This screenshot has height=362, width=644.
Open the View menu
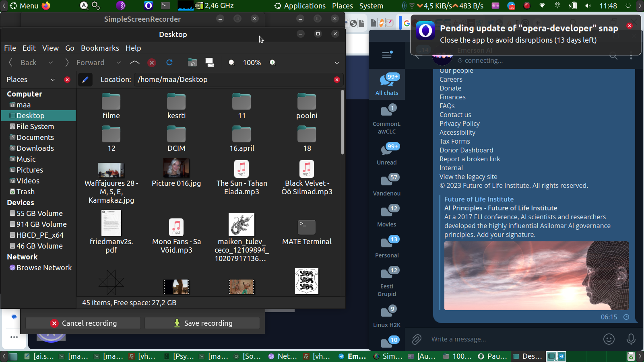(50, 48)
